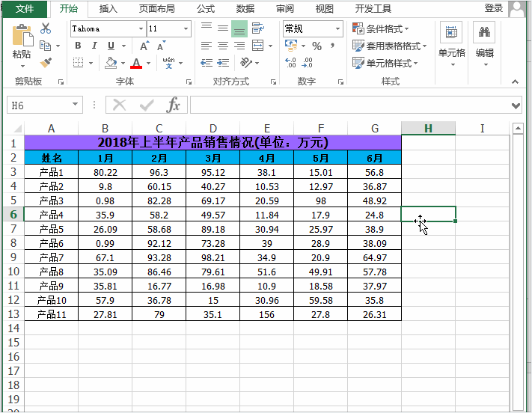Open the Tahoma font name dropdown
Viewport: 532px width, 413px height.
141,29
